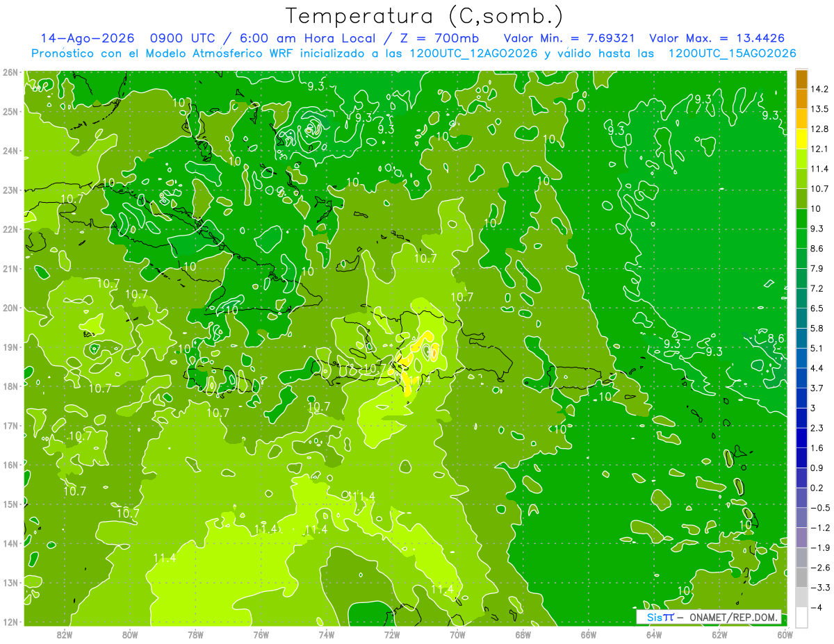Click the legend value '12.8'

[x=819, y=129]
